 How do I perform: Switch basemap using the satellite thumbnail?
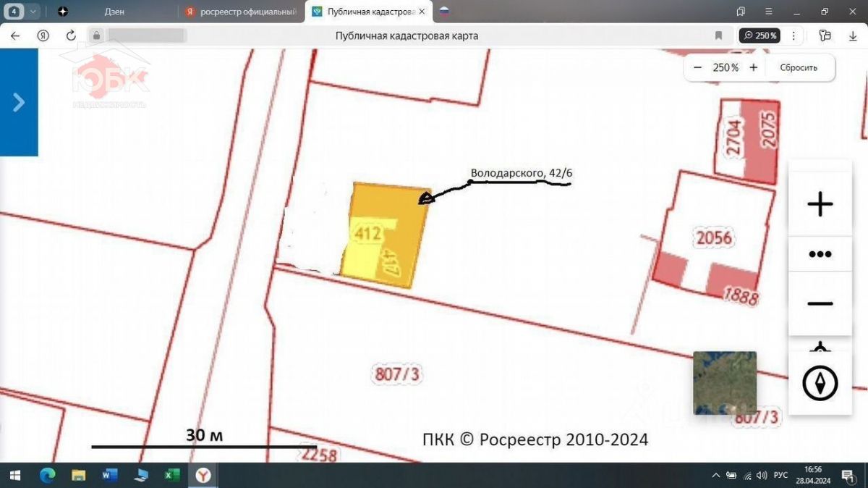(x=725, y=383)
